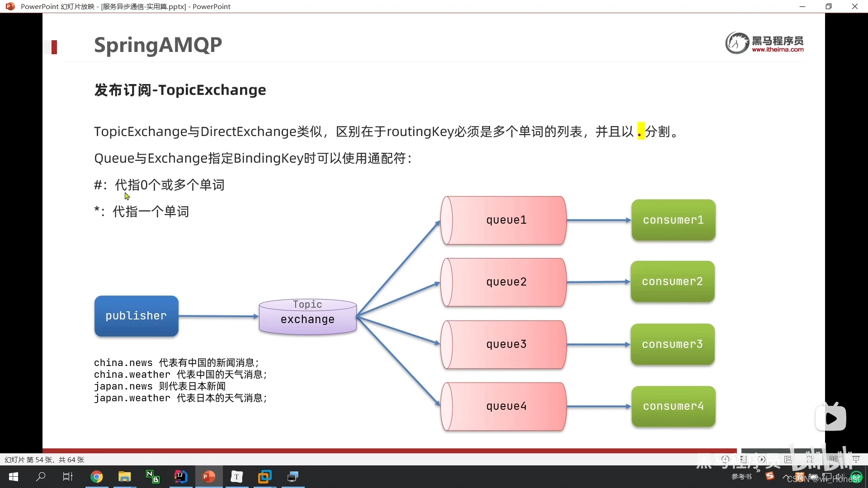Image resolution: width=868 pixels, height=488 pixels.
Task: Go to previous slide using status bar arrow
Action: [x=725, y=460]
